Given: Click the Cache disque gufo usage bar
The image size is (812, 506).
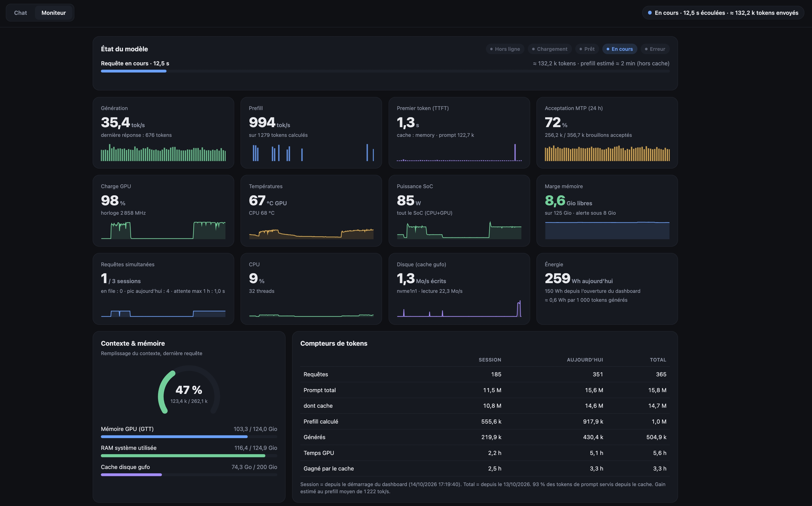Looking at the screenshot, I should tap(189, 475).
